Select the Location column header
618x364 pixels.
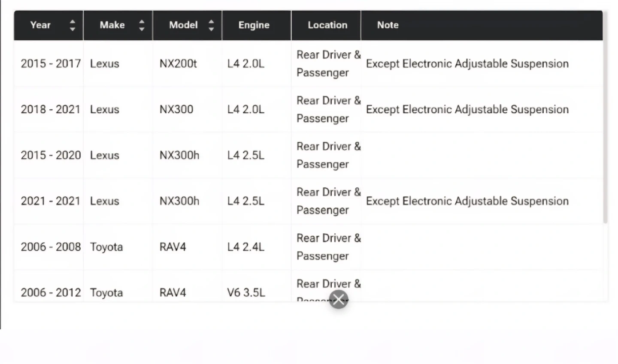[x=327, y=25]
